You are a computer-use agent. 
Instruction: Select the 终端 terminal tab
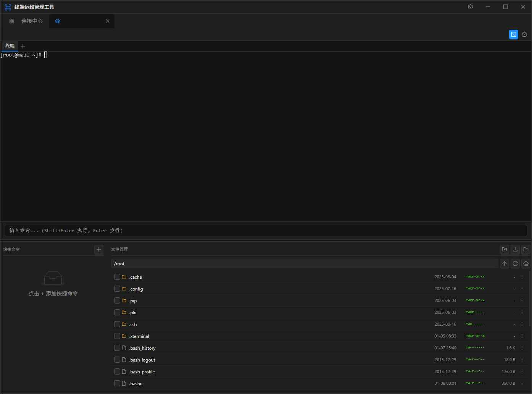pos(10,46)
